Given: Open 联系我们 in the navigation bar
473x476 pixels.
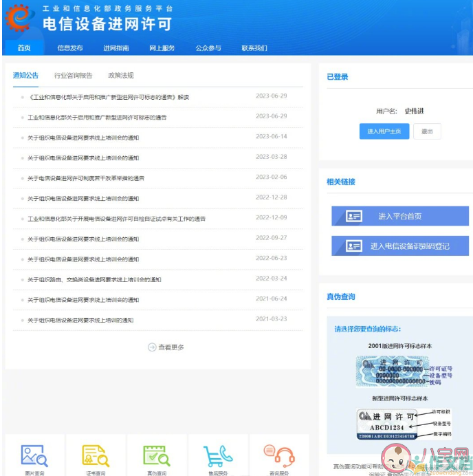Looking at the screenshot, I should (x=254, y=48).
